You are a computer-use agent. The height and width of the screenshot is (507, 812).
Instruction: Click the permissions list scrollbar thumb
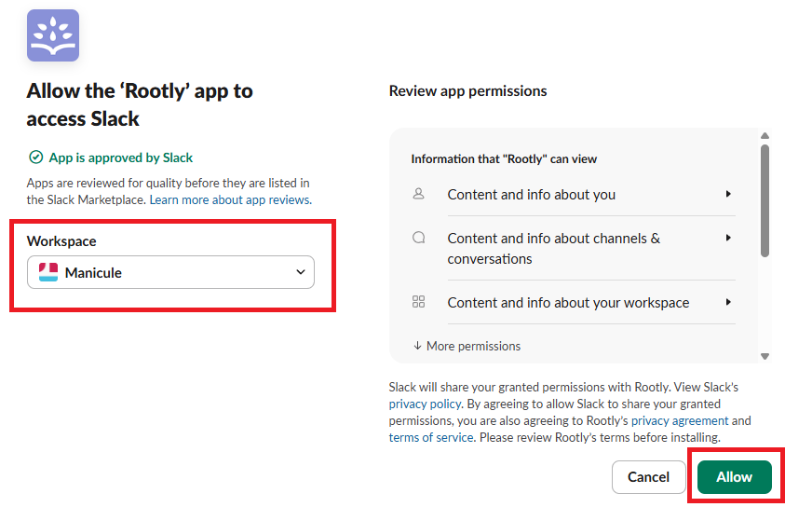(765, 200)
